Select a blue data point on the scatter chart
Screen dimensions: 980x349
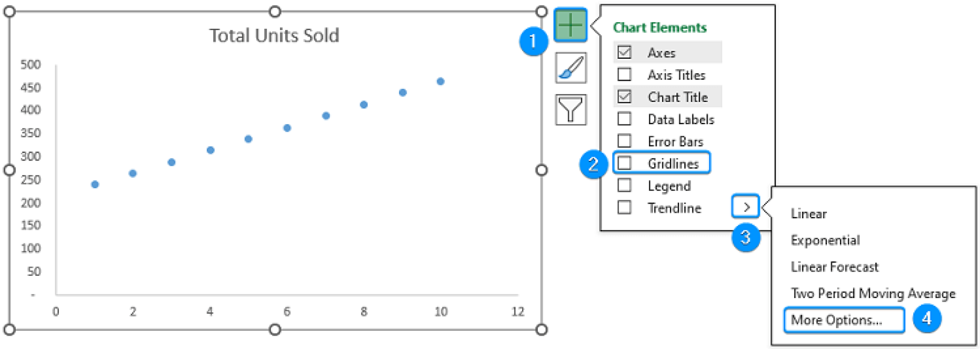pyautogui.click(x=287, y=127)
